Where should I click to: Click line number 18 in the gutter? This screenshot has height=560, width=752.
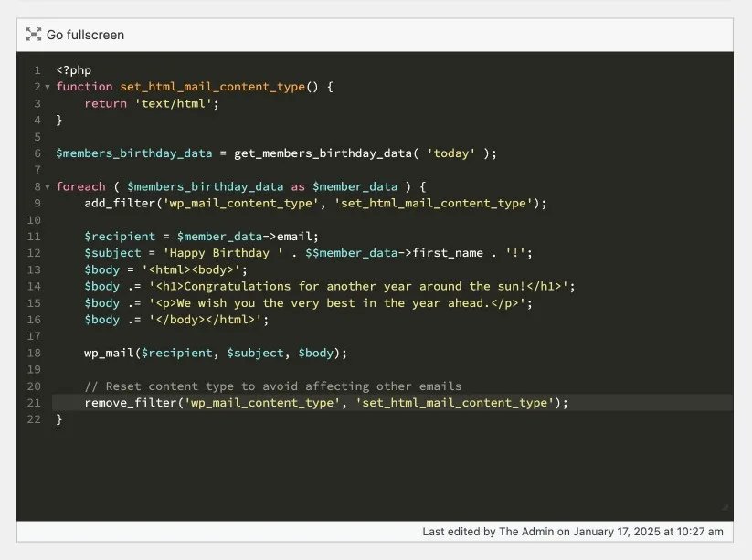coord(34,354)
